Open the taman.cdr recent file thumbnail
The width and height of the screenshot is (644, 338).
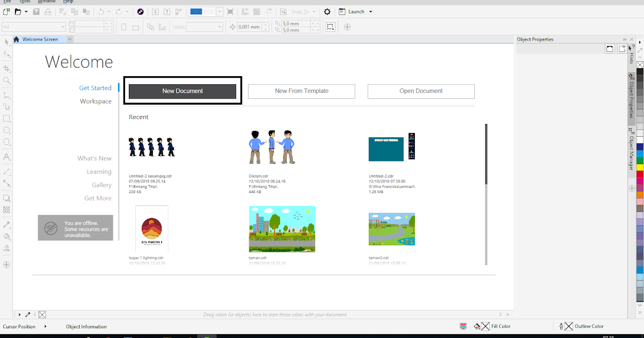[282, 228]
